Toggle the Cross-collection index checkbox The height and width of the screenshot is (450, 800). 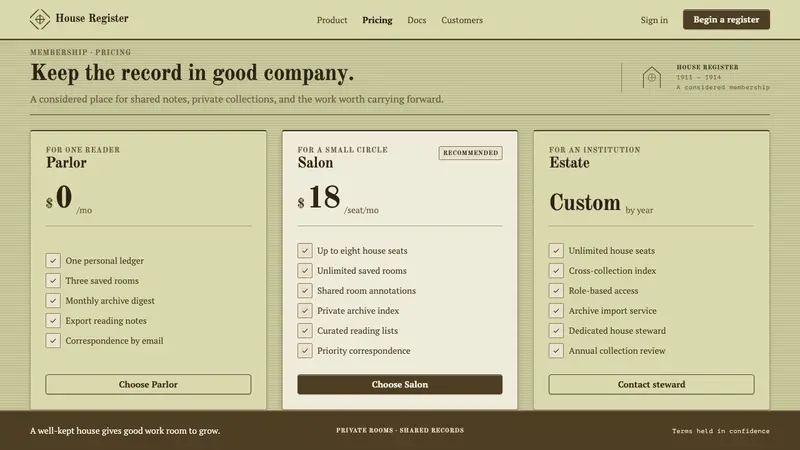click(x=556, y=270)
